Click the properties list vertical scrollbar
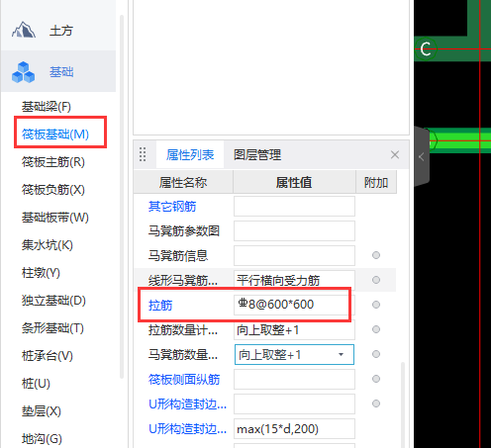This screenshot has width=491, height=448. click(403, 404)
